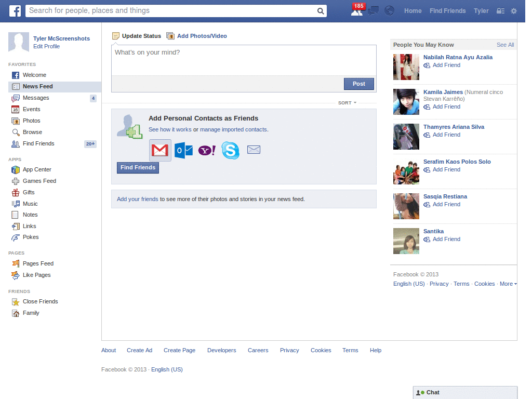532x399 pixels.
Task: Open the settings gear in the top bar
Action: click(x=513, y=11)
